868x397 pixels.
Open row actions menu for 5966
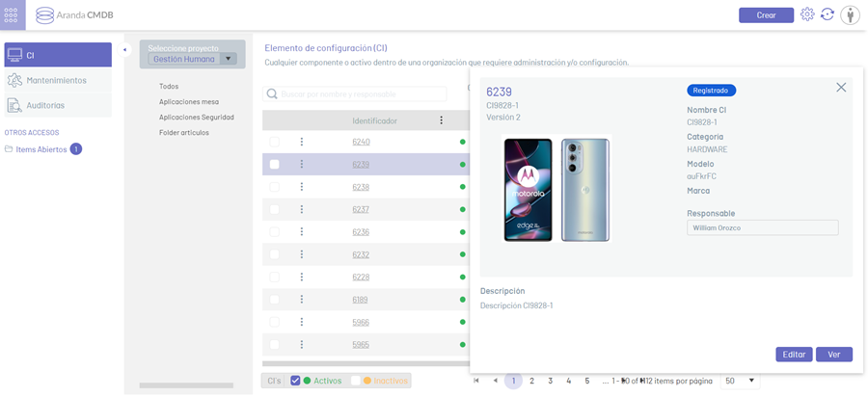coord(301,322)
